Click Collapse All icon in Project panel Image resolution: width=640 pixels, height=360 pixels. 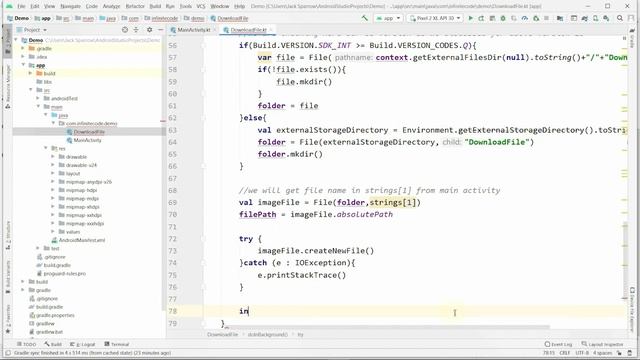point(136,30)
